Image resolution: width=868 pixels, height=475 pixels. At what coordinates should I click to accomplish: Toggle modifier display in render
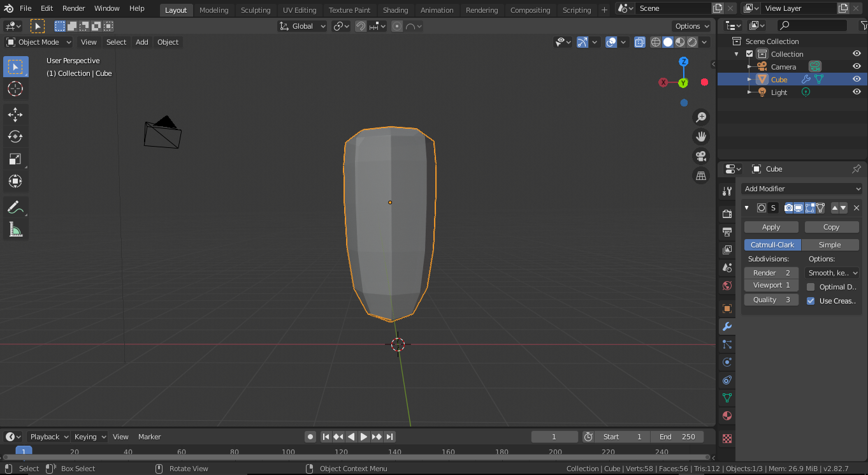click(789, 208)
